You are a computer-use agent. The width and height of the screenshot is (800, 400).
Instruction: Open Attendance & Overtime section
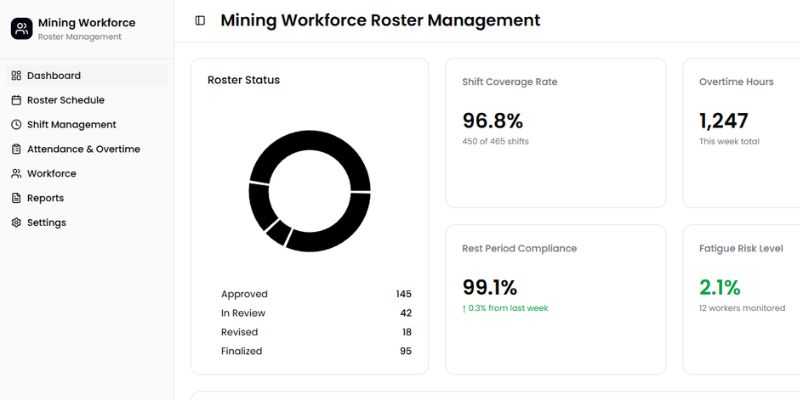coord(87,149)
